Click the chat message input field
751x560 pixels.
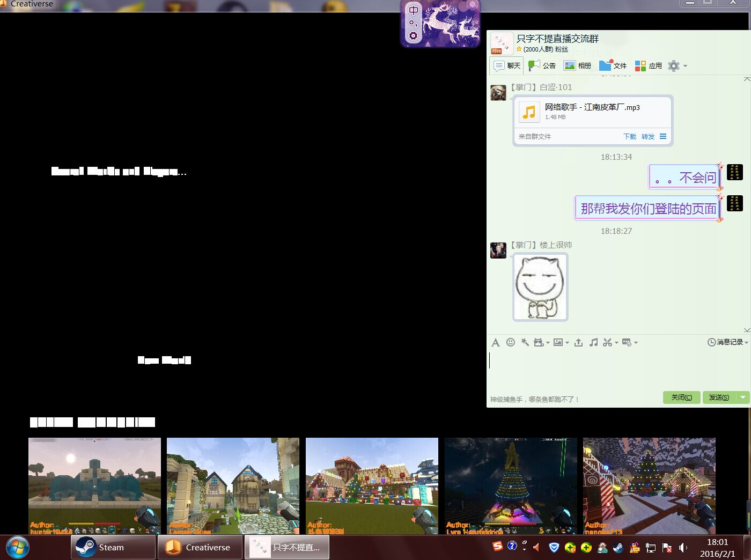tap(618, 370)
